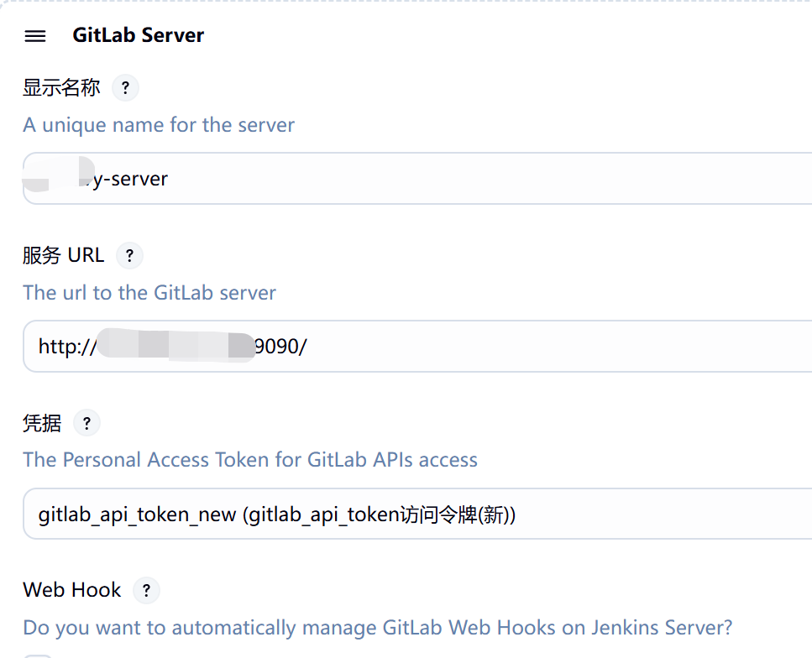Click the service URL input field
The image size is (812, 658).
pyautogui.click(x=417, y=347)
